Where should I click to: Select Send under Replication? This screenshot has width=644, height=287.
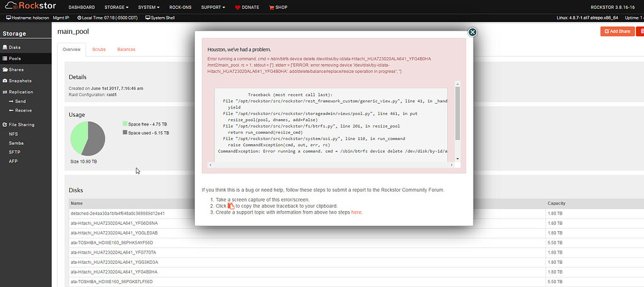(20, 100)
